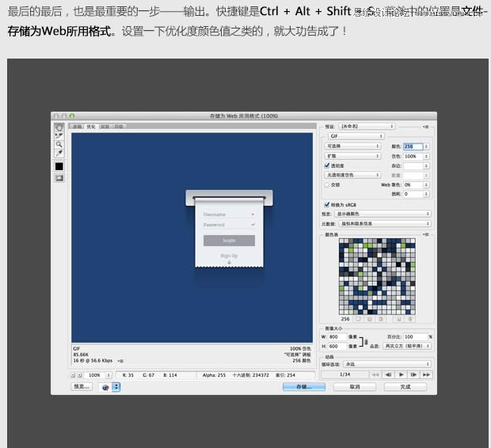Click the 取消 cancel button
491x448 pixels.
[x=355, y=387]
